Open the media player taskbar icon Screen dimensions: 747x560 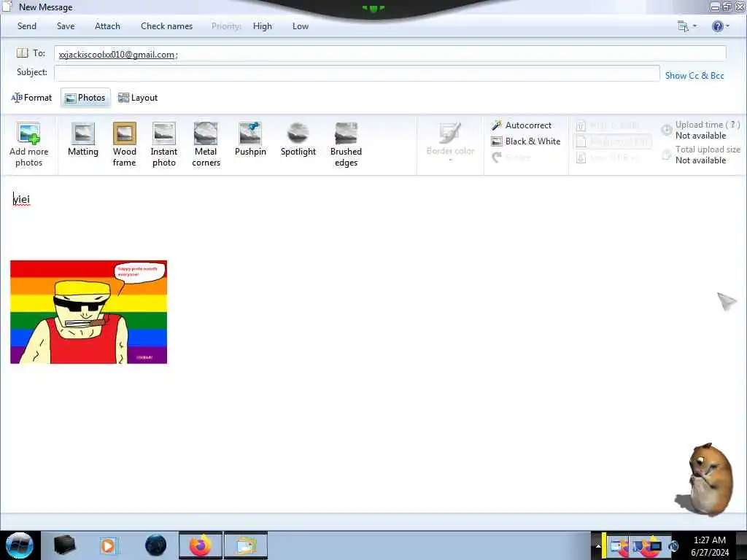[108, 545]
